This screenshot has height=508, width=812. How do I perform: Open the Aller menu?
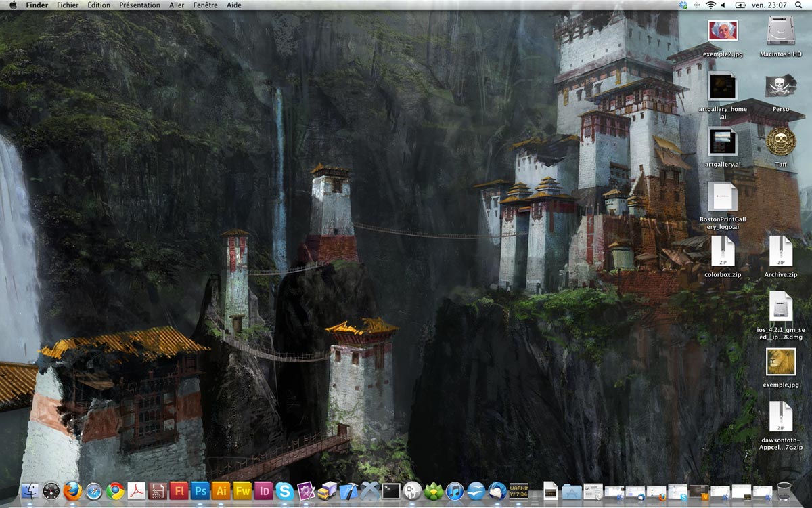pyautogui.click(x=177, y=5)
